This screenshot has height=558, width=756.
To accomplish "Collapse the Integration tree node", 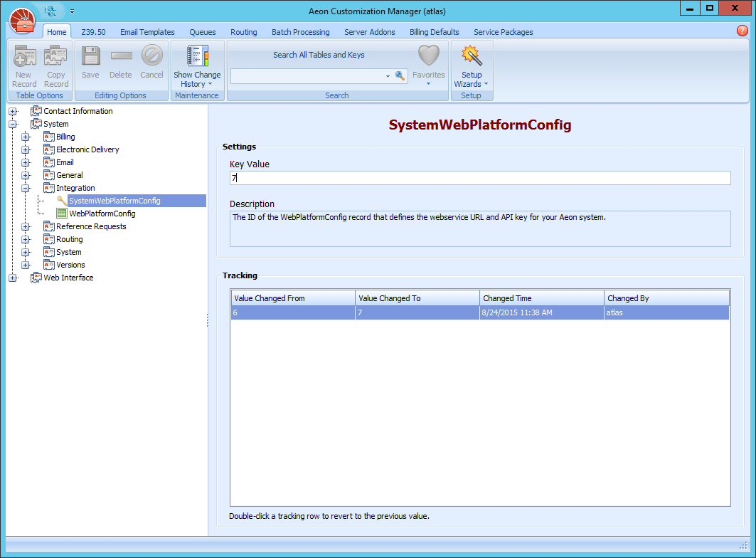I will pos(25,188).
